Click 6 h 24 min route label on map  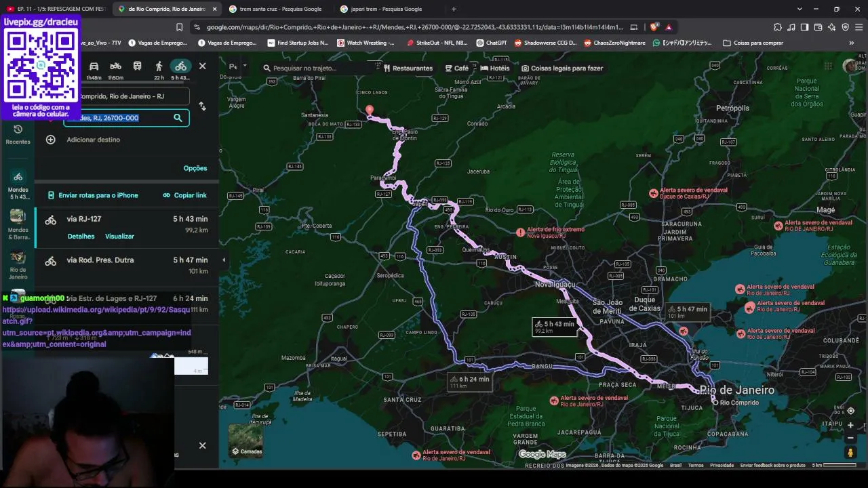(x=470, y=382)
